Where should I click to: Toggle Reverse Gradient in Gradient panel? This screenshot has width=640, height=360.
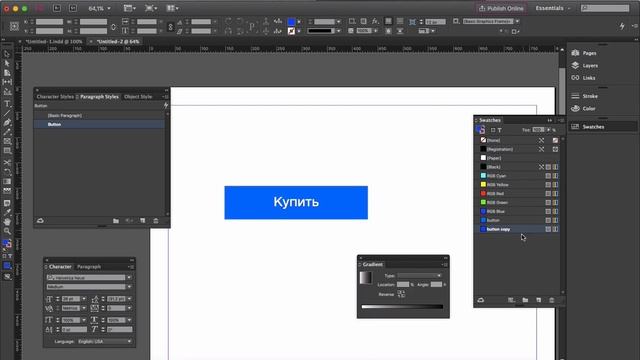(401, 293)
